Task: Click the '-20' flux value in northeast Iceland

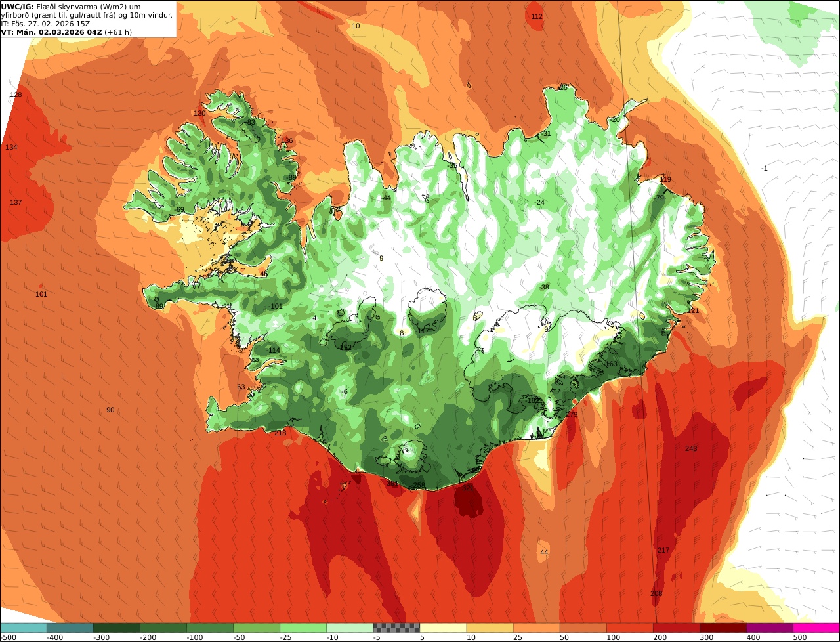Action: (615, 119)
